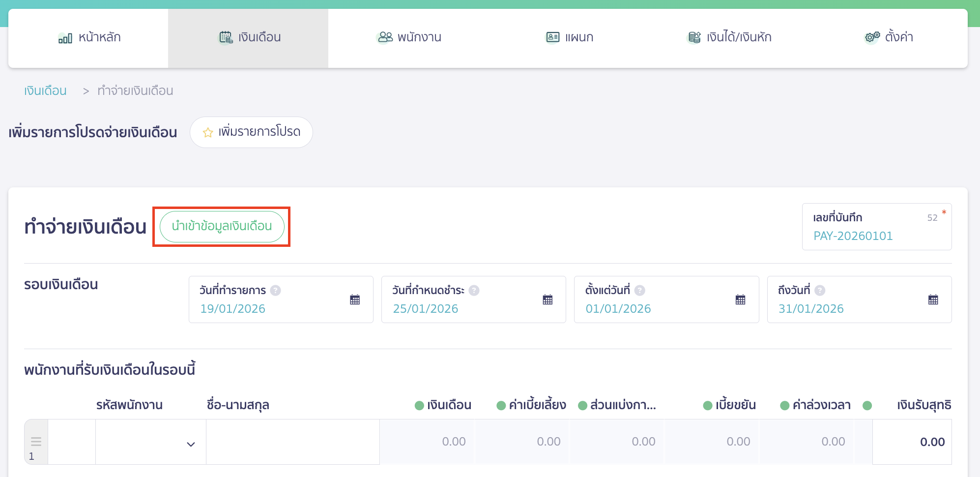The height and width of the screenshot is (477, 980).
Task: Click help icon beside ตั้งแต่วันที่ label
Action: pyautogui.click(x=639, y=291)
